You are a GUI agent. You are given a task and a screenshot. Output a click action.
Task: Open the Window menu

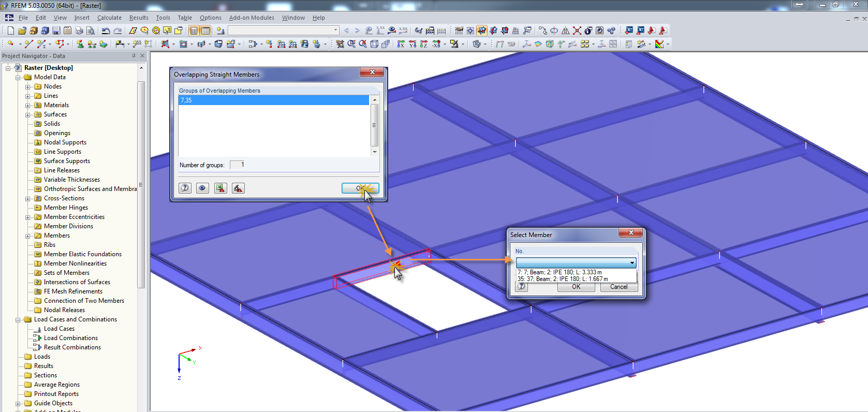click(293, 18)
